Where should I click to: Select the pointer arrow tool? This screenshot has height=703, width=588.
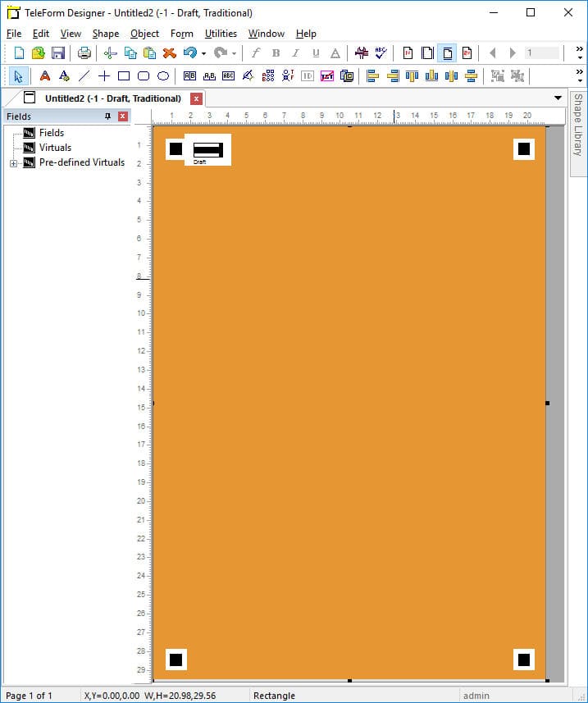tap(18, 75)
